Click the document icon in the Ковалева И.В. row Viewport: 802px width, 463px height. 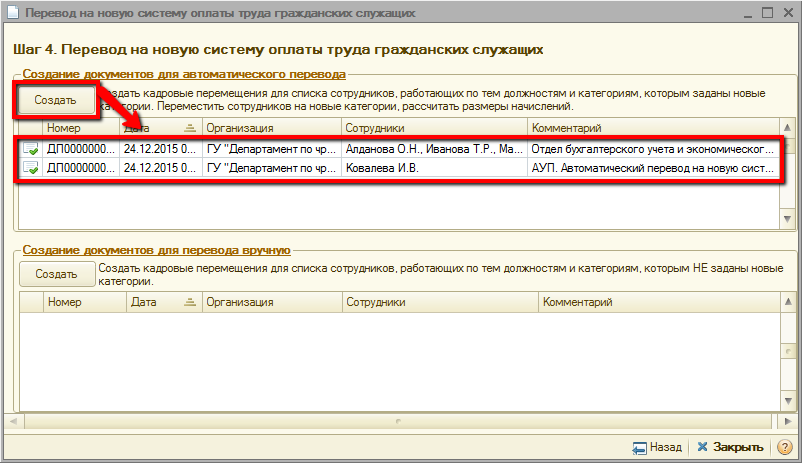31,169
